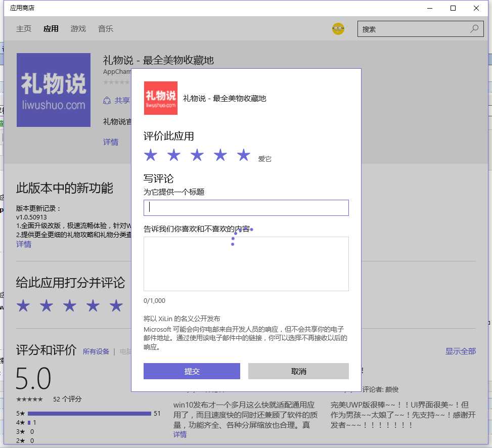Focus the review title input field
The width and height of the screenshot is (492, 448).
[x=246, y=208]
